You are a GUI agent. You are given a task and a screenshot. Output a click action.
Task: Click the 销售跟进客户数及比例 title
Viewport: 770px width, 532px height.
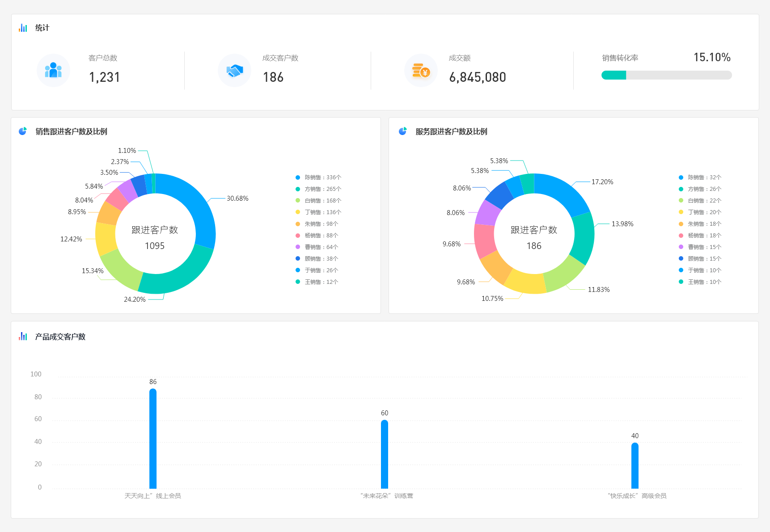pos(72,131)
